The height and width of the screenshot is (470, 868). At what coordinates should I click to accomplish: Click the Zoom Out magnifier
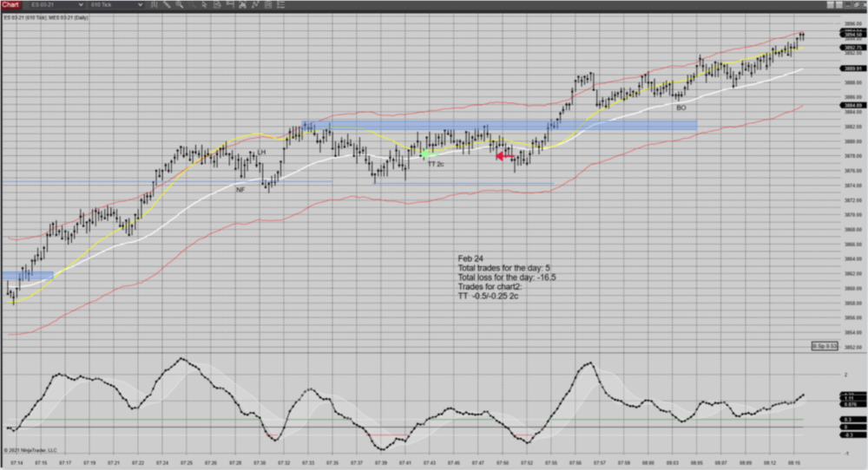click(191, 4)
